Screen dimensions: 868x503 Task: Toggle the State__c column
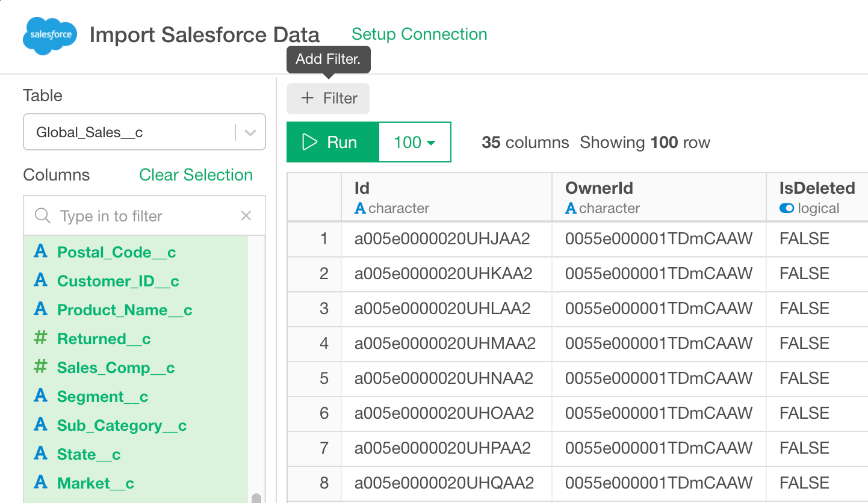click(x=135, y=454)
